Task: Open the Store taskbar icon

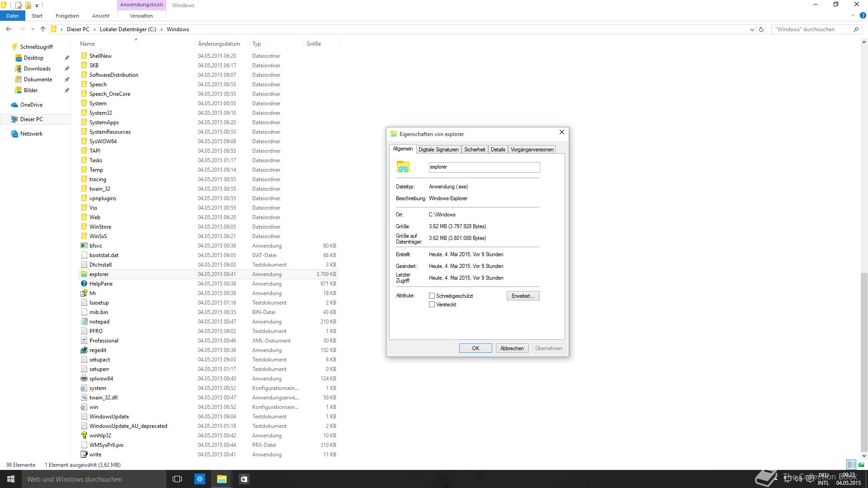Action: (x=244, y=479)
